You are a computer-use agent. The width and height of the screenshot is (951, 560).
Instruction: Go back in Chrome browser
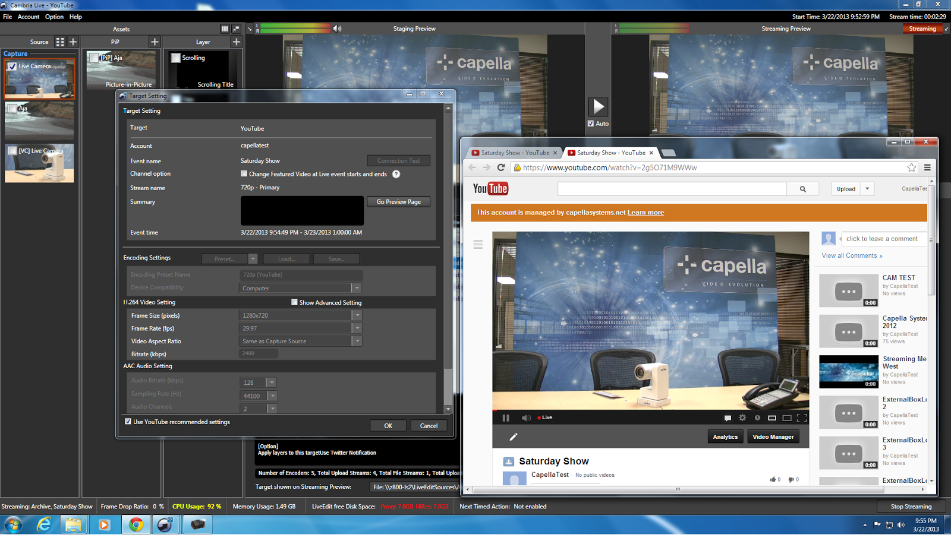point(473,167)
